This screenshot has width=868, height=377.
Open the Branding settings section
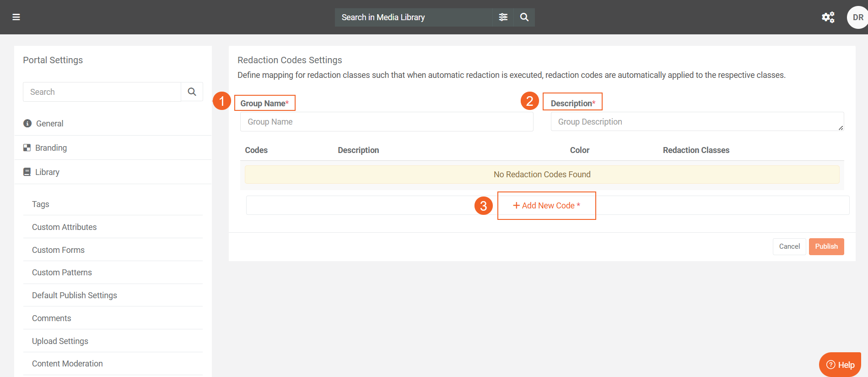51,148
